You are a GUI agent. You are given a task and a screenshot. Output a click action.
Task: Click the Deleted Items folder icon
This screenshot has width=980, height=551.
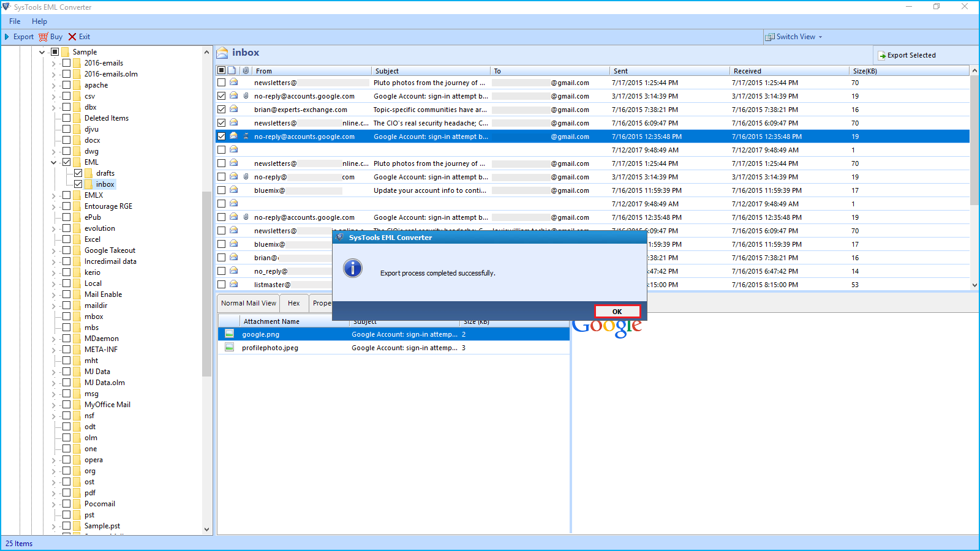(77, 118)
